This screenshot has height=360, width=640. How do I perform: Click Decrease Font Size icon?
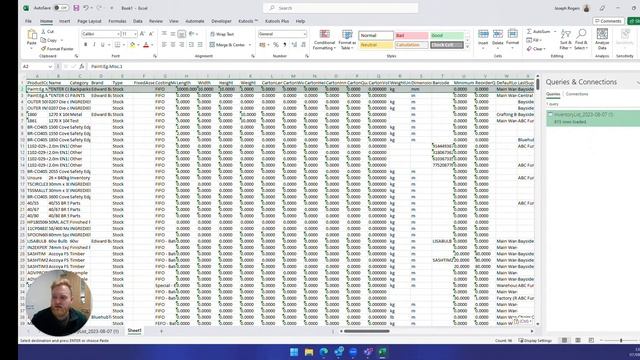(x=151, y=34)
